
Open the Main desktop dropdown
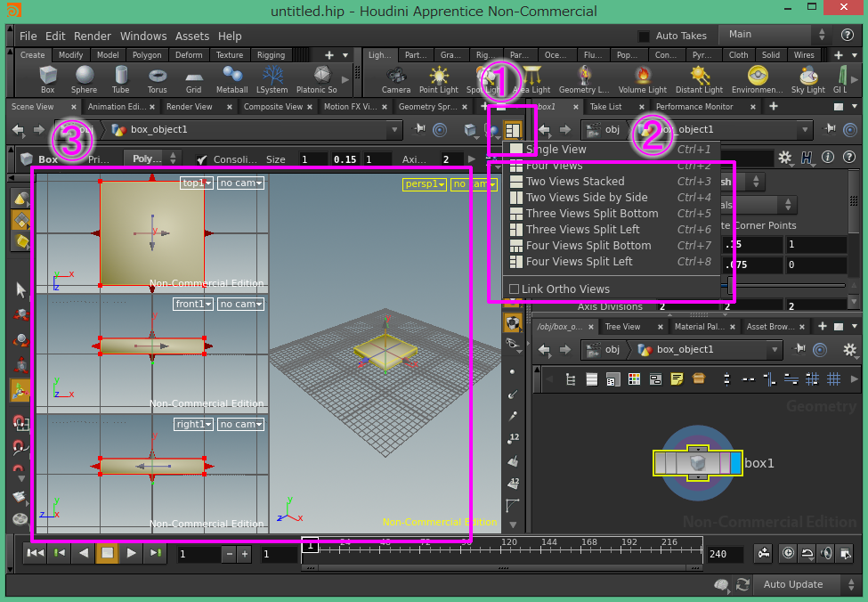click(x=775, y=35)
